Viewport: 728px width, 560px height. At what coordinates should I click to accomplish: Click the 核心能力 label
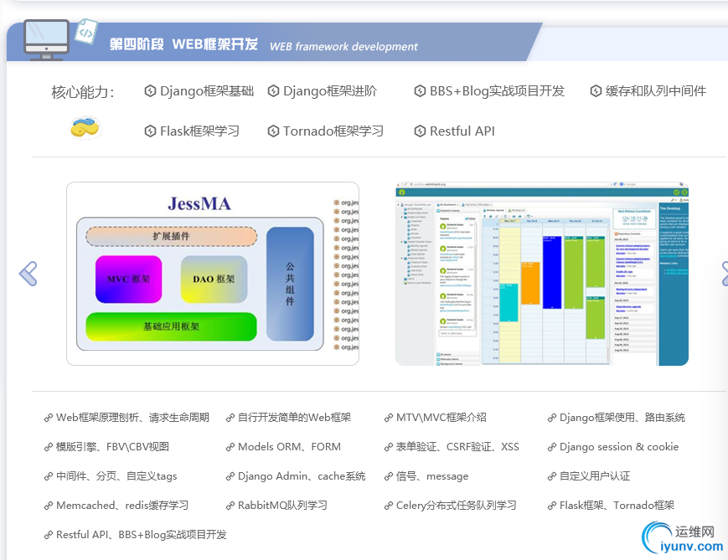click(83, 92)
